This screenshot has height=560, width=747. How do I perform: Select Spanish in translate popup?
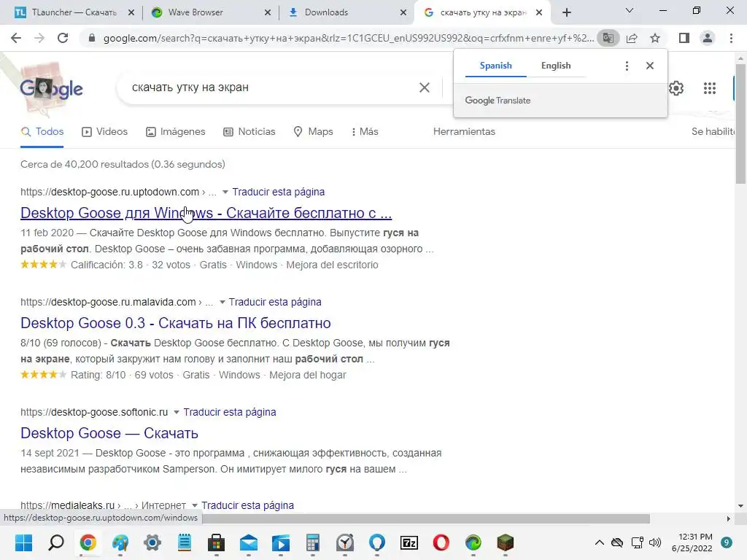click(495, 66)
